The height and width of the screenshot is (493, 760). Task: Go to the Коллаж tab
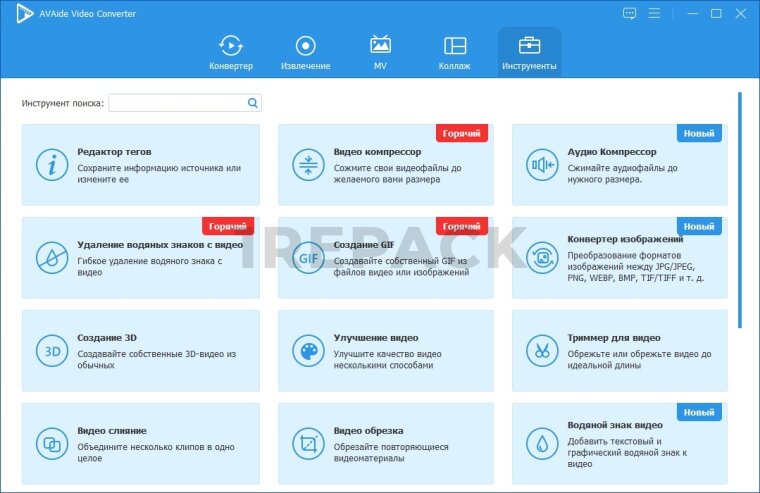coord(455,52)
